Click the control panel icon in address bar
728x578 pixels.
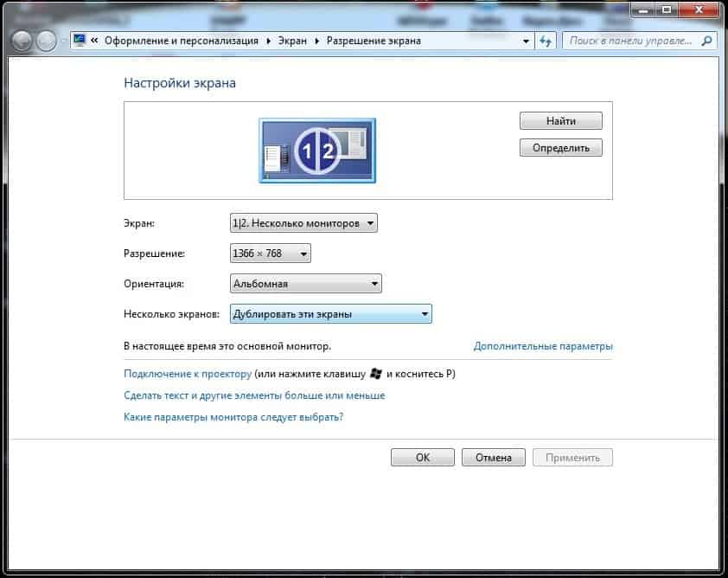click(80, 41)
